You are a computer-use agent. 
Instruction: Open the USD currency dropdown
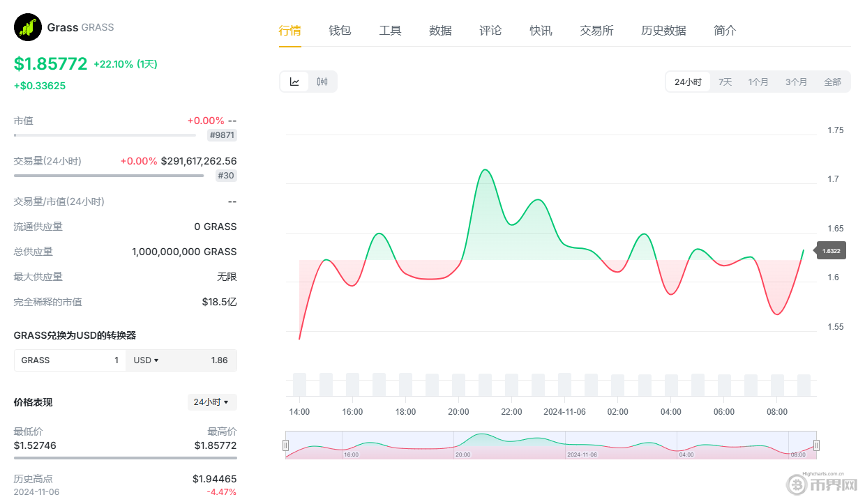(146, 360)
